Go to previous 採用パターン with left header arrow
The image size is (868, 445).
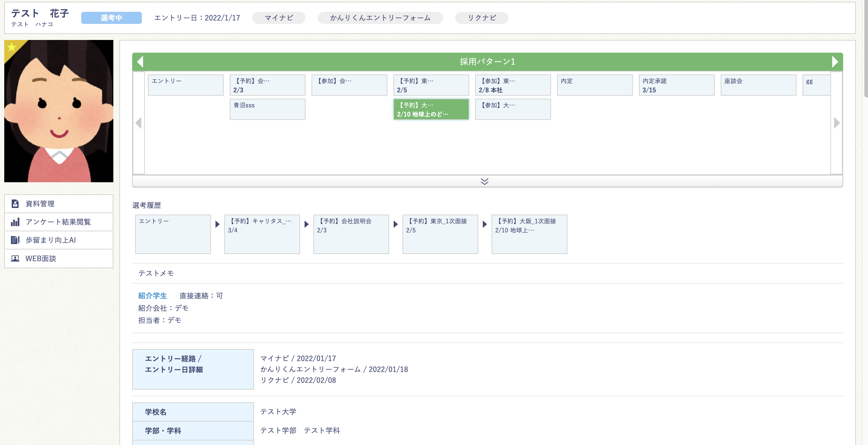(140, 61)
